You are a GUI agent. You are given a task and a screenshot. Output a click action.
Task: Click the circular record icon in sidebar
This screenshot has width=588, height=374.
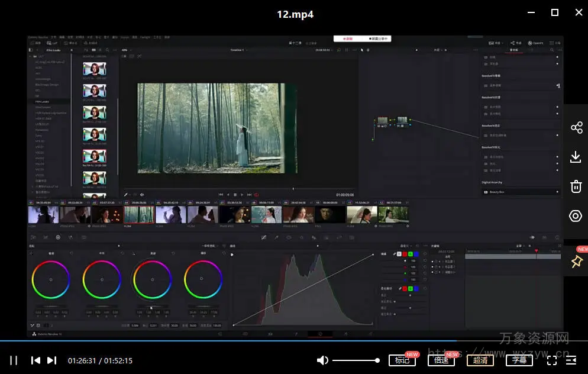[576, 216]
